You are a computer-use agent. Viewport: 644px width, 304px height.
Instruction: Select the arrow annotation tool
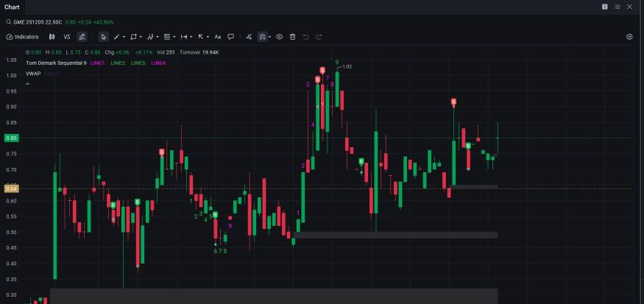coord(201,37)
